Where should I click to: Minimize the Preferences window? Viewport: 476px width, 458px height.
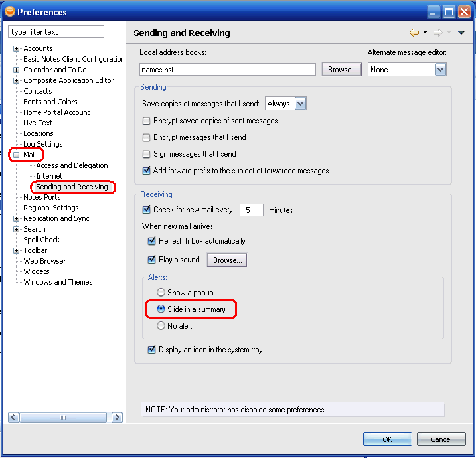pos(434,12)
